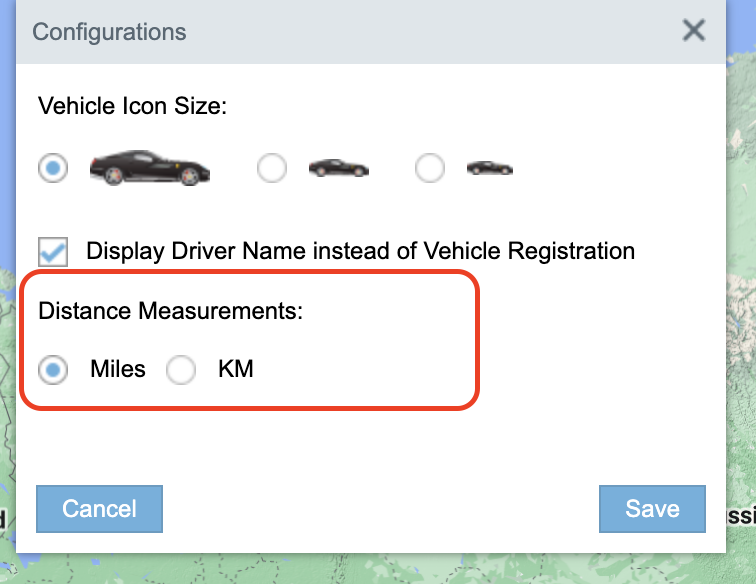The image size is (756, 584).
Task: Click the Miles label text
Action: (x=118, y=370)
